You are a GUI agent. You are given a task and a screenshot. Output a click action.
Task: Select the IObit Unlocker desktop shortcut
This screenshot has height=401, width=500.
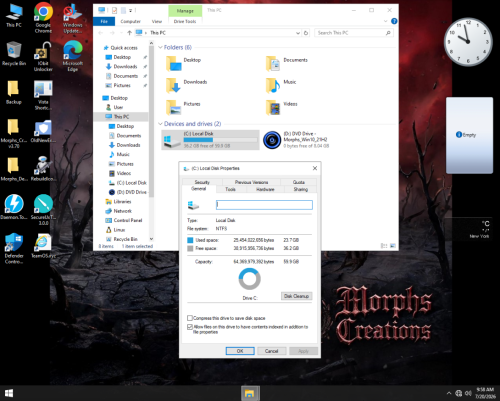43,56
